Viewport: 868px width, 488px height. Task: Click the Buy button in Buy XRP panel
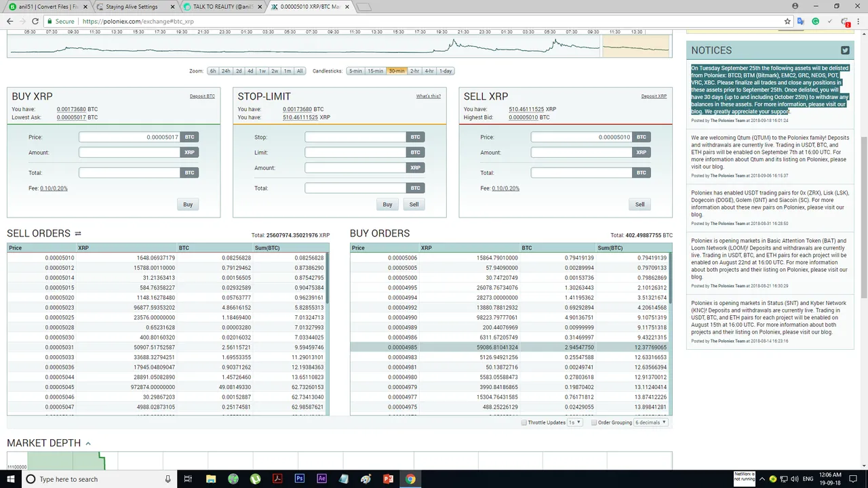(x=188, y=204)
